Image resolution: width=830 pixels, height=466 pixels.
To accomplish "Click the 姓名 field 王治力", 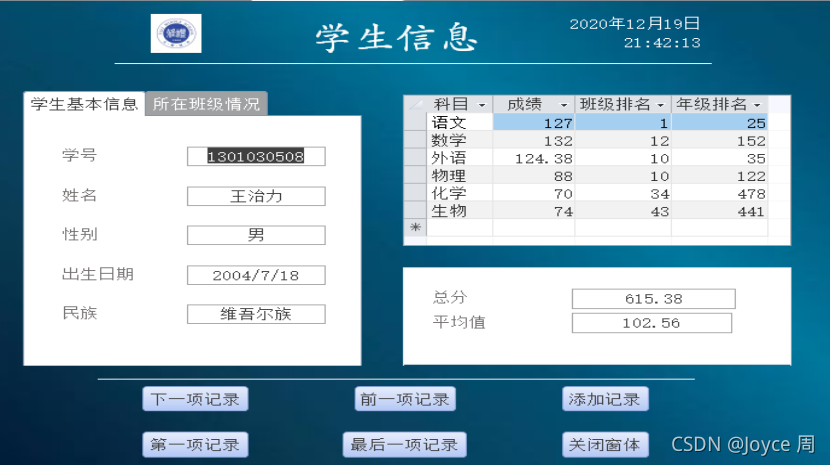I will point(256,196).
